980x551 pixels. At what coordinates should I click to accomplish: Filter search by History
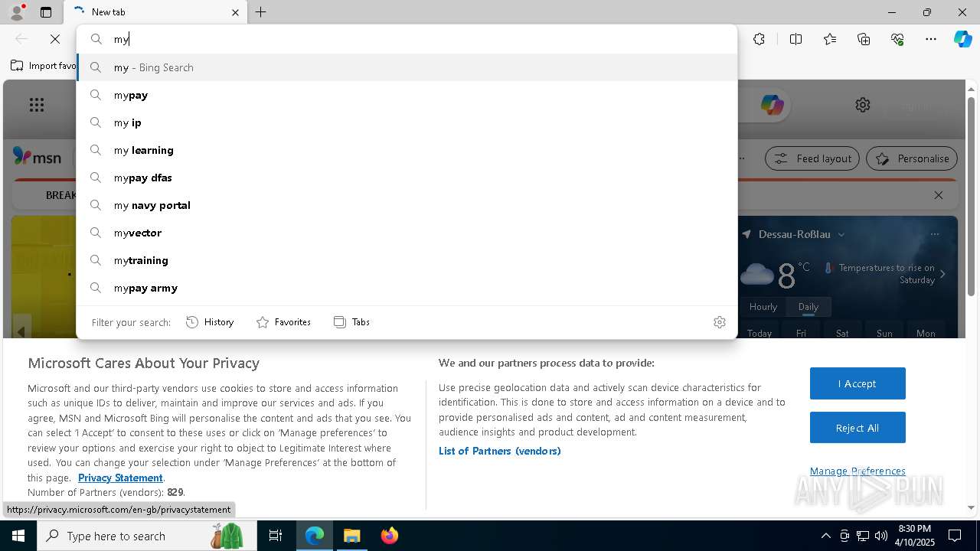click(210, 322)
